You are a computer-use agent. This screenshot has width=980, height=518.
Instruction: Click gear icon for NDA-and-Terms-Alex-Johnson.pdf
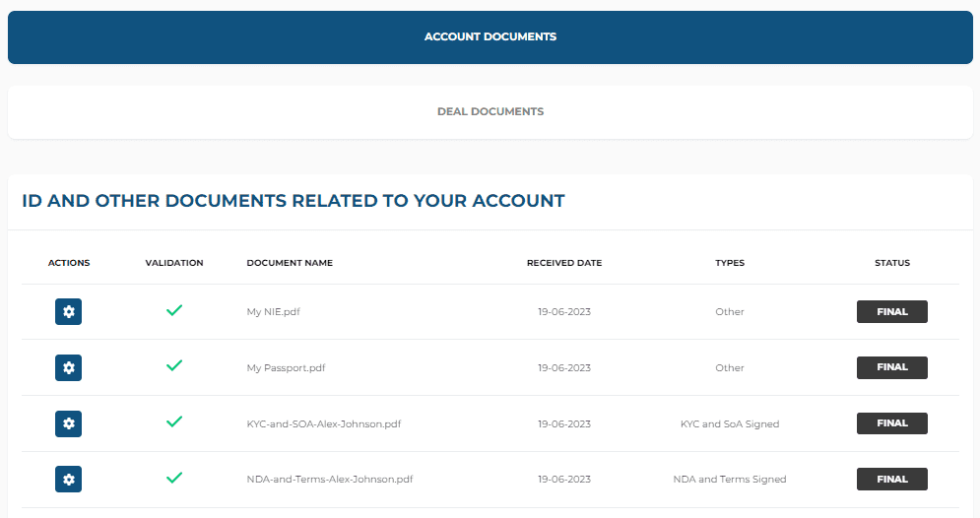click(x=68, y=480)
